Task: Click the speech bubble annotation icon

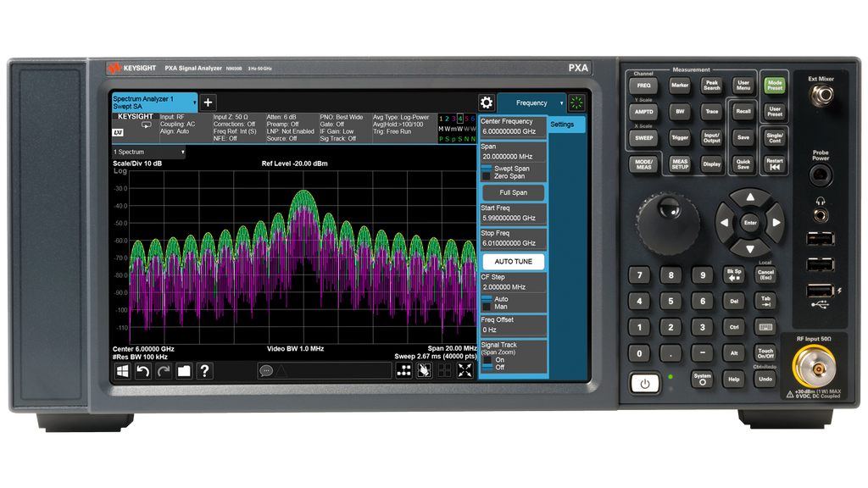Action: [266, 370]
